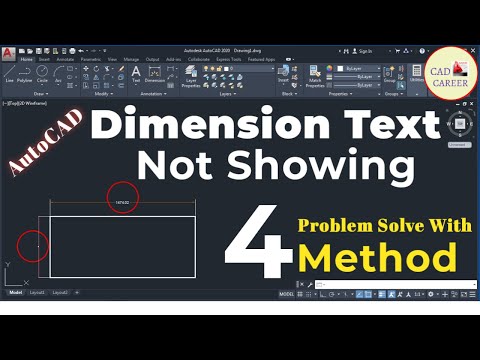
Task: Click the Undo arrow in quick access toolbar
Action: pyautogui.click(x=81, y=51)
